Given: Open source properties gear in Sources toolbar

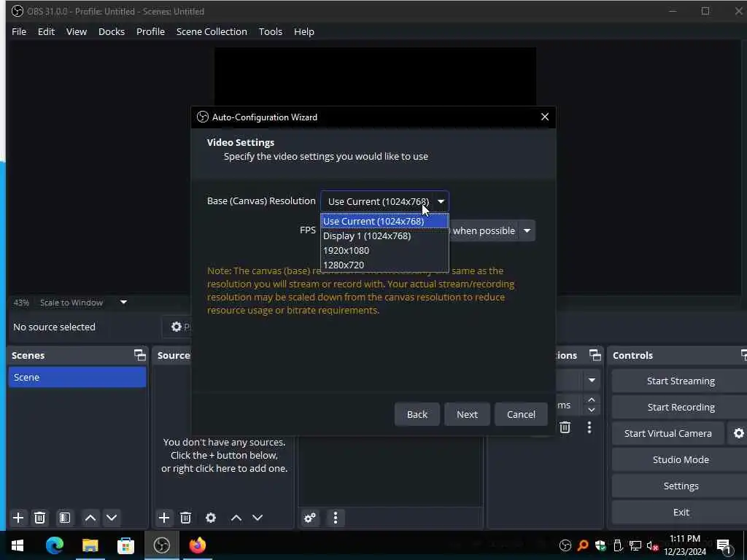Looking at the screenshot, I should click(x=211, y=518).
